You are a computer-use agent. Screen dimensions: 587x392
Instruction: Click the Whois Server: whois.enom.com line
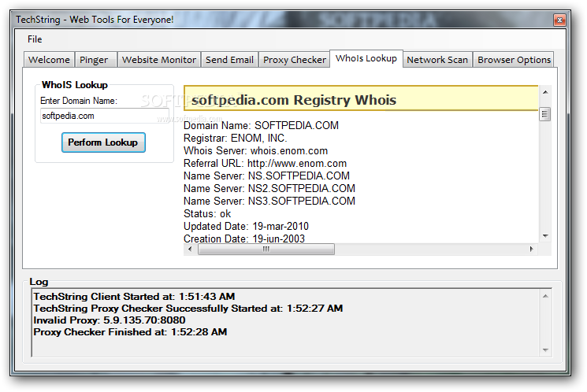[256, 151]
